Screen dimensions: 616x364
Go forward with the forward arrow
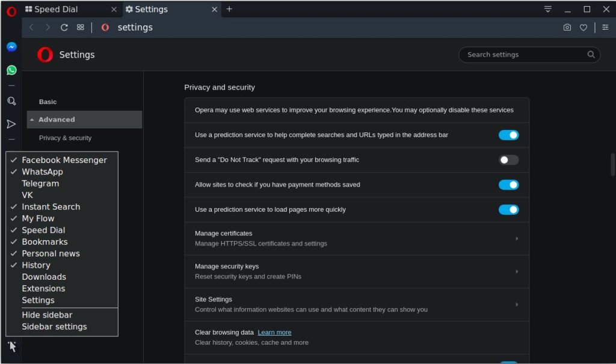[x=48, y=27]
